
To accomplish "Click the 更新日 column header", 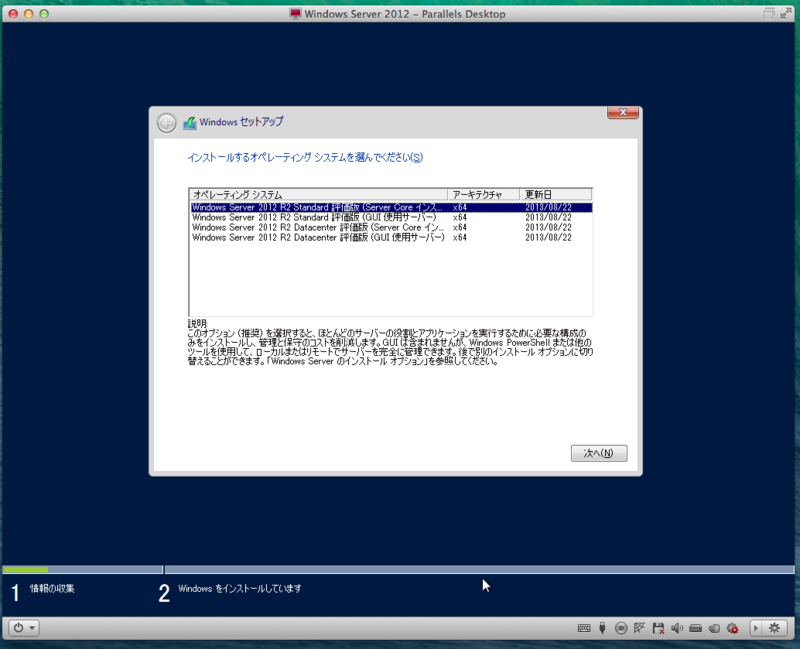I will pyautogui.click(x=556, y=194).
